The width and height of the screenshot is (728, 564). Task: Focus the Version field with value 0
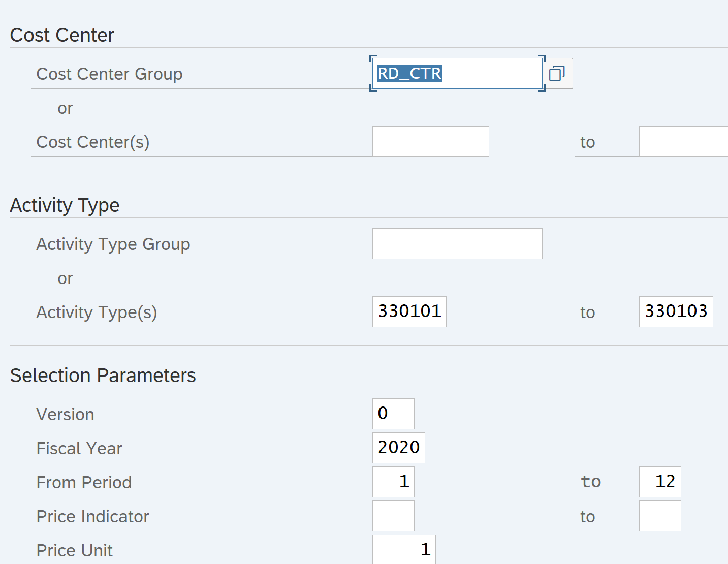pos(393,414)
